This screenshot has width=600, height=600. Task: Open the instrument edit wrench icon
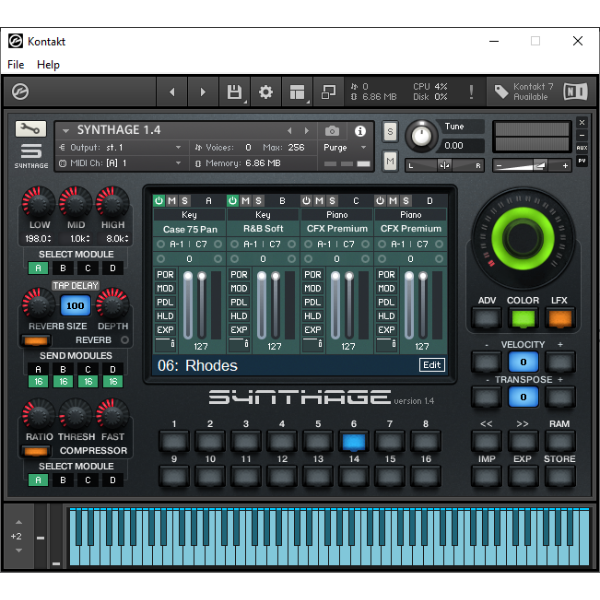[31, 129]
